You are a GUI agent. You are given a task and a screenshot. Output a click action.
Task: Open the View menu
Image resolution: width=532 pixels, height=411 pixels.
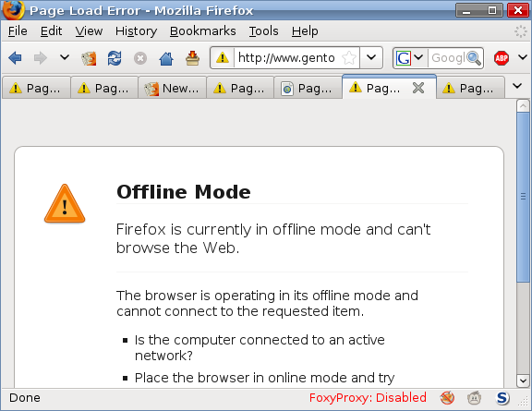[x=89, y=31]
